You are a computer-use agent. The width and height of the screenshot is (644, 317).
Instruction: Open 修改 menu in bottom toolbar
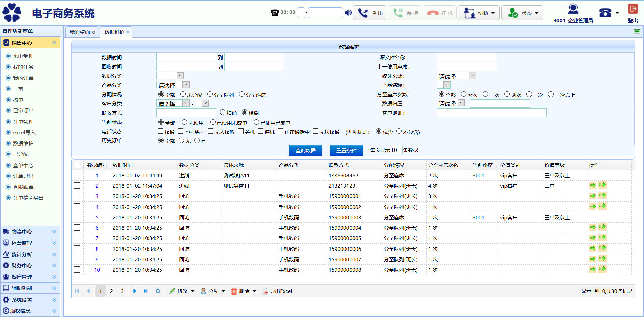click(182, 291)
